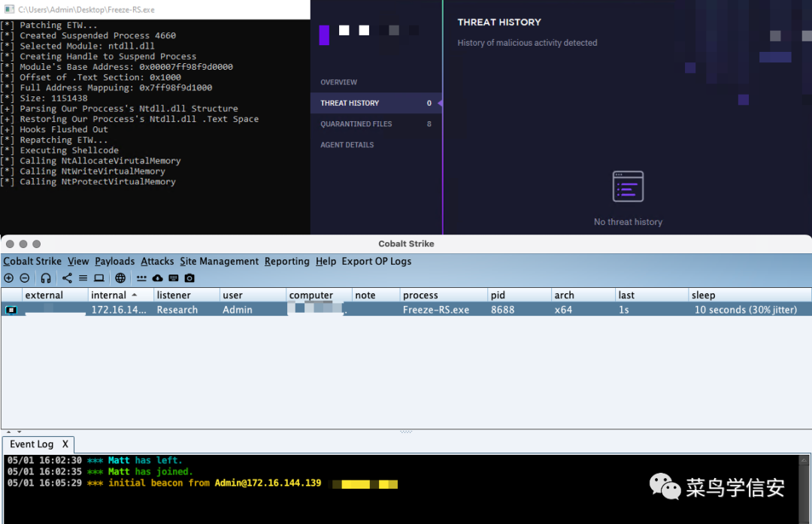
Task: Sort sessions by the note column
Action: (x=376, y=295)
